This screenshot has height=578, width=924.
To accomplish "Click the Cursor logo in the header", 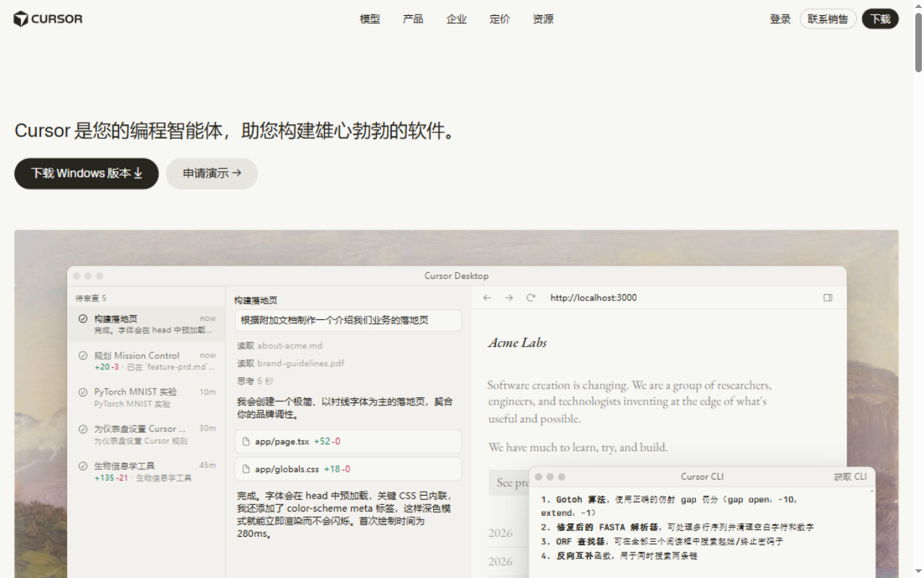I will [x=48, y=19].
